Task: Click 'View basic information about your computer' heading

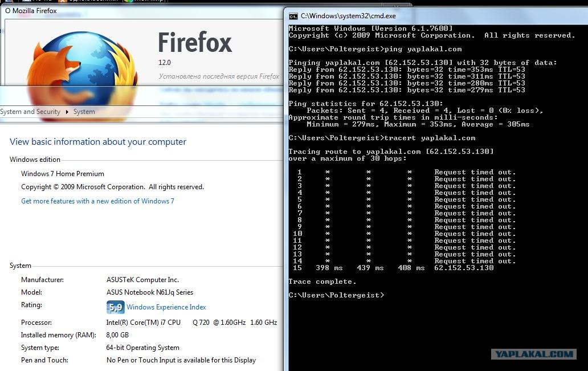Action: tap(98, 142)
